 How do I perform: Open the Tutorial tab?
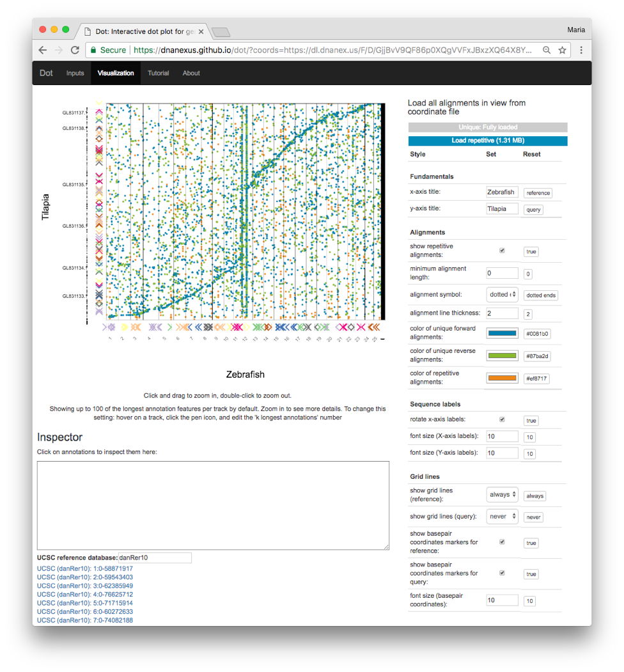(159, 73)
